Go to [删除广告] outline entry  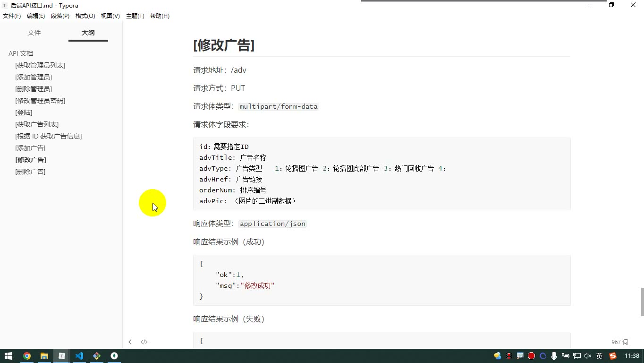30,172
